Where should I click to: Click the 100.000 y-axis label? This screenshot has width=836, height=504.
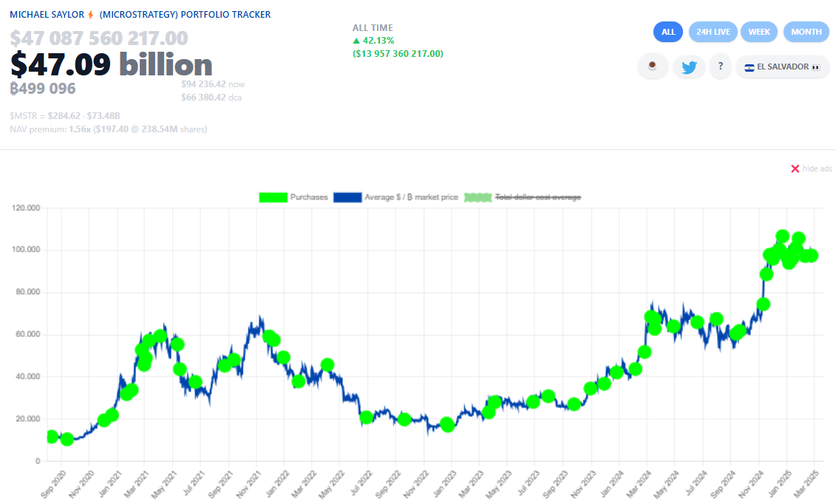tap(26, 249)
